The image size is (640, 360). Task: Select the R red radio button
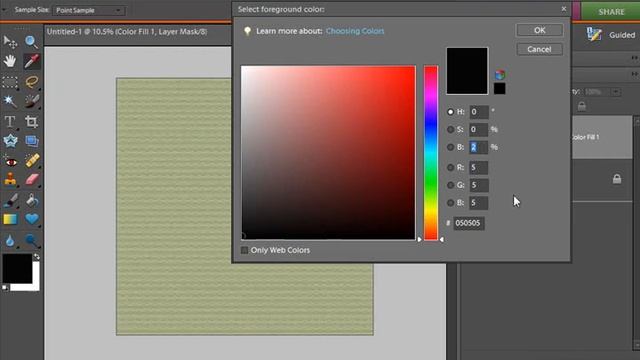(450, 167)
